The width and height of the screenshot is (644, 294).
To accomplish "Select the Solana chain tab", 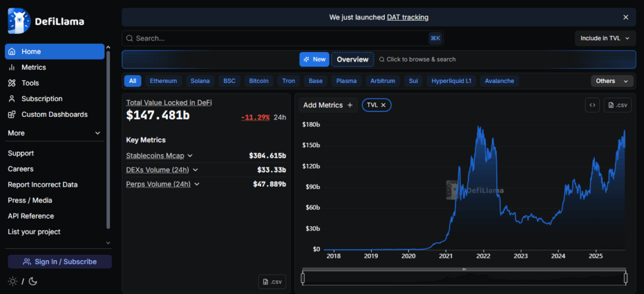I will 200,81.
